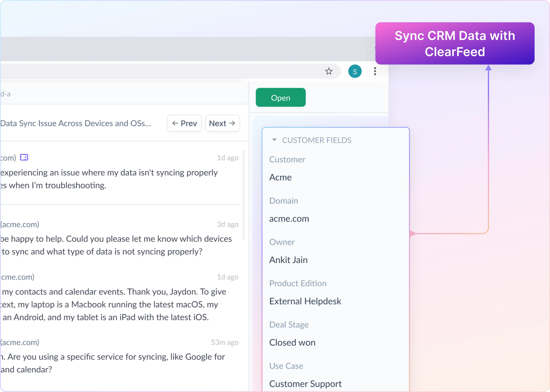550x392 pixels.
Task: Click the Customer Support use case value
Action: coord(305,384)
